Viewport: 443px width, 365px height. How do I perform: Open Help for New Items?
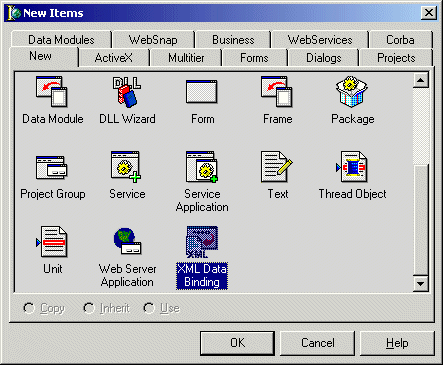(x=397, y=343)
